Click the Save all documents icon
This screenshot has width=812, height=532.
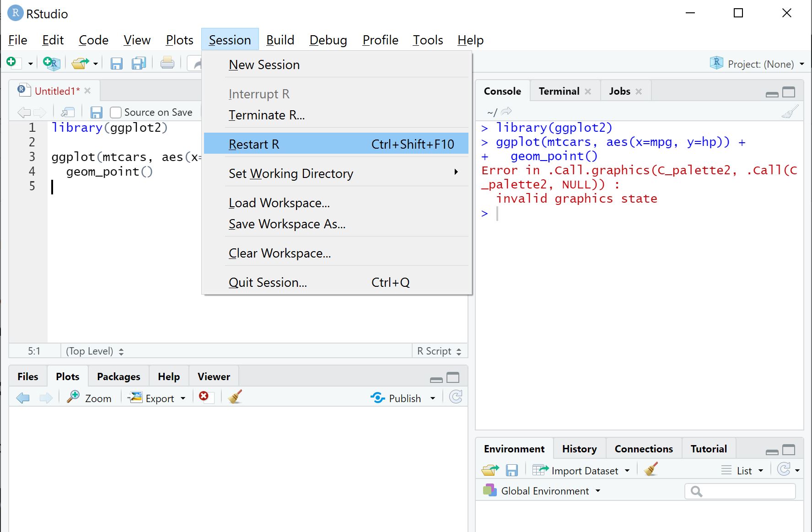tap(139, 63)
